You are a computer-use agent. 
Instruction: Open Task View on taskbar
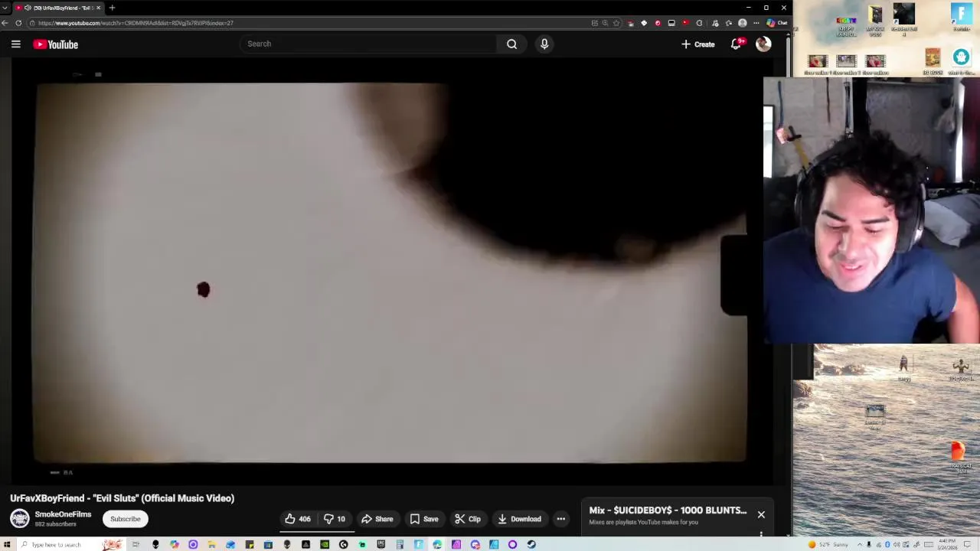click(x=136, y=545)
